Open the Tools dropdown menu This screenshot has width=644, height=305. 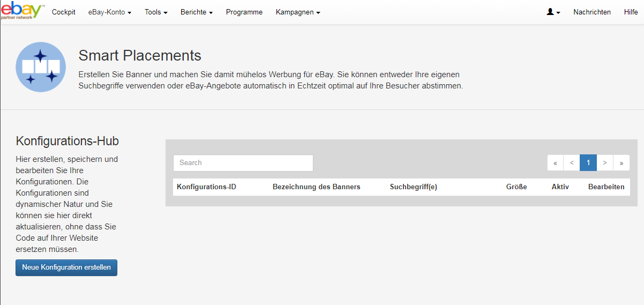coord(156,12)
